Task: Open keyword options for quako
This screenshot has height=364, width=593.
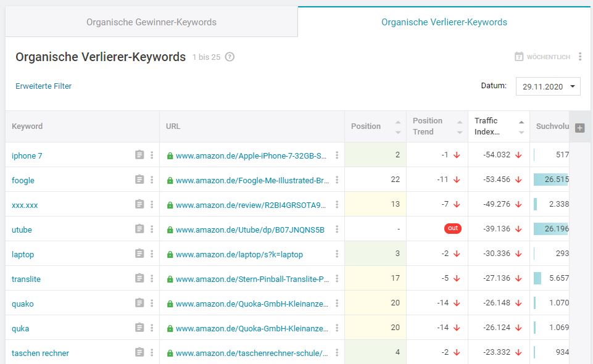Action: (x=152, y=303)
